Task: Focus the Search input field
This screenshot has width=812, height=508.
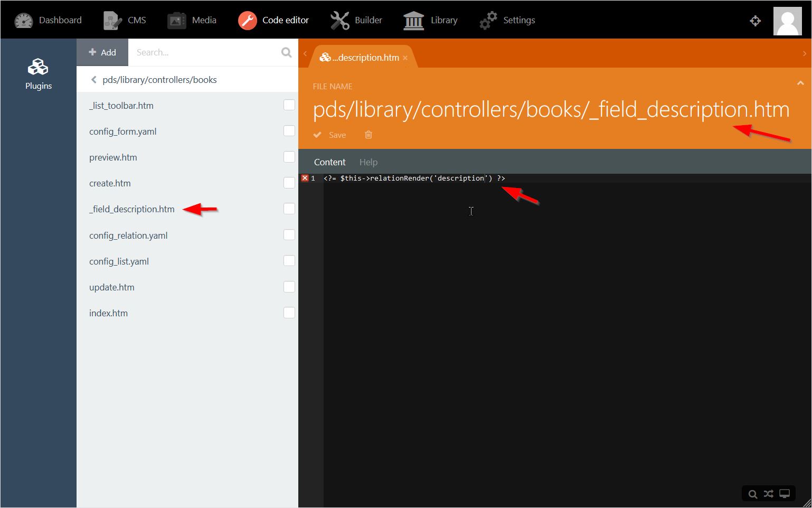Action: click(x=206, y=52)
